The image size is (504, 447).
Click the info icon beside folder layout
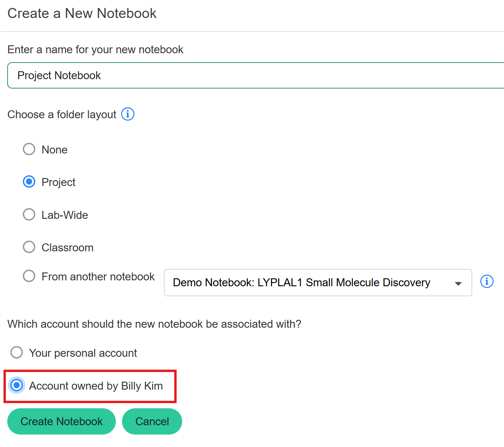(x=128, y=114)
